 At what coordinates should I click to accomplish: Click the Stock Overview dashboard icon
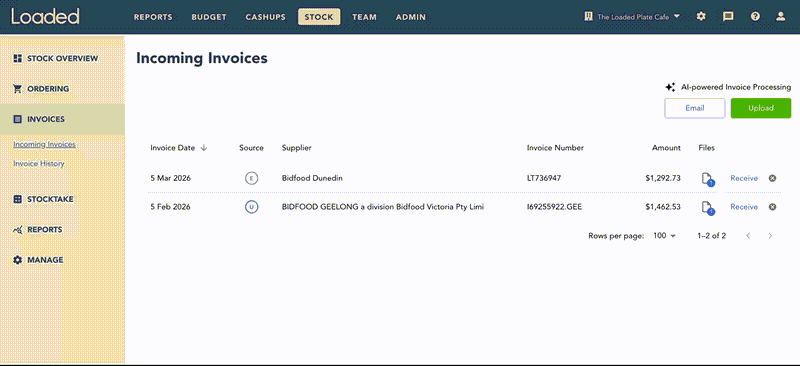(x=17, y=58)
